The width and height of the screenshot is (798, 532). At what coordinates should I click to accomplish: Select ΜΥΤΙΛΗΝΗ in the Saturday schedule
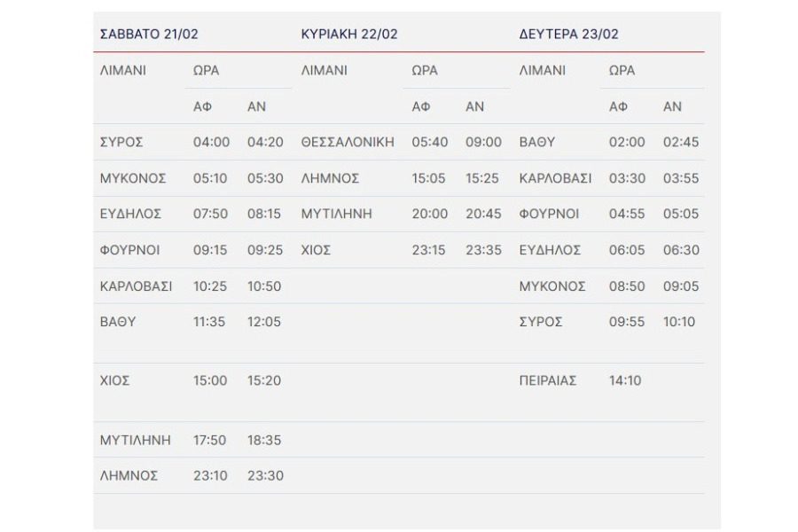136,440
